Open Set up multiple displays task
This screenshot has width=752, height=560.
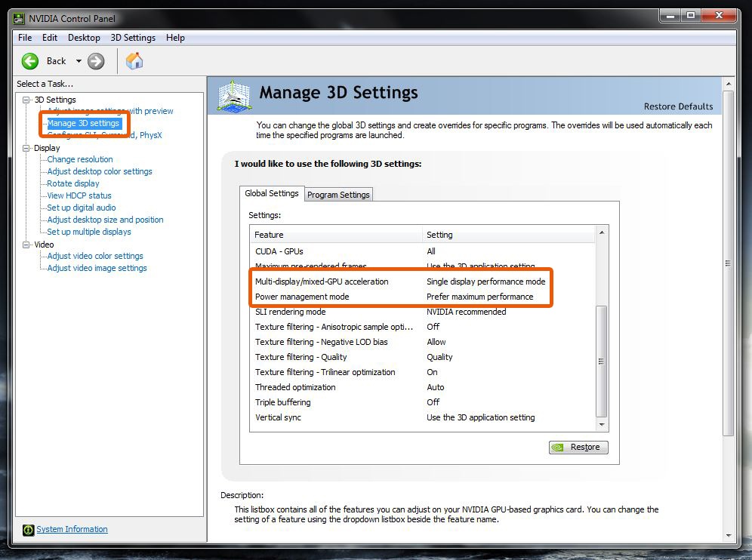tap(89, 232)
